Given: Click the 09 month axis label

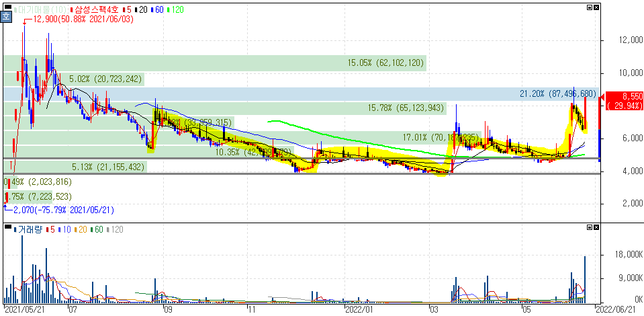Looking at the screenshot, I should [x=168, y=309].
